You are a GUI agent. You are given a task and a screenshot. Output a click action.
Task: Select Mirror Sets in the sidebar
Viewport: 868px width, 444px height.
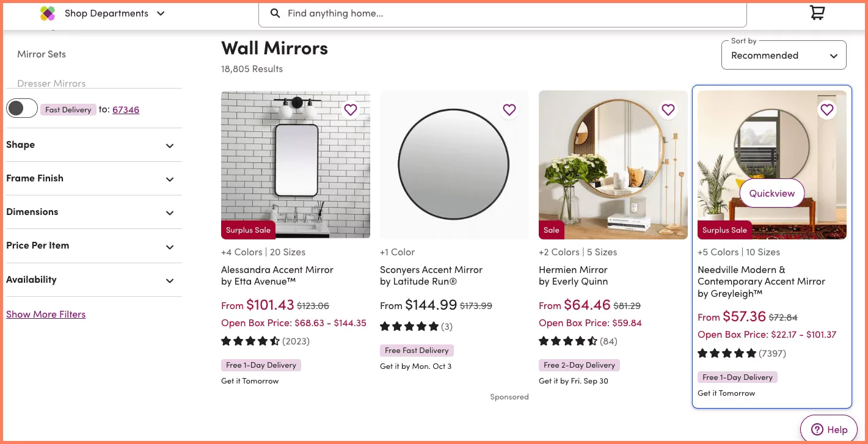pyautogui.click(x=41, y=54)
